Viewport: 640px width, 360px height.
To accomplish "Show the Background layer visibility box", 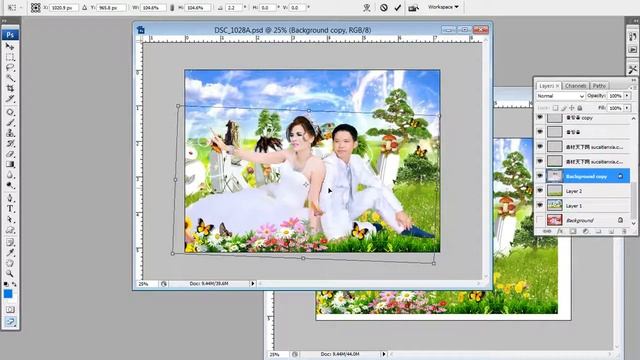I will pos(540,220).
